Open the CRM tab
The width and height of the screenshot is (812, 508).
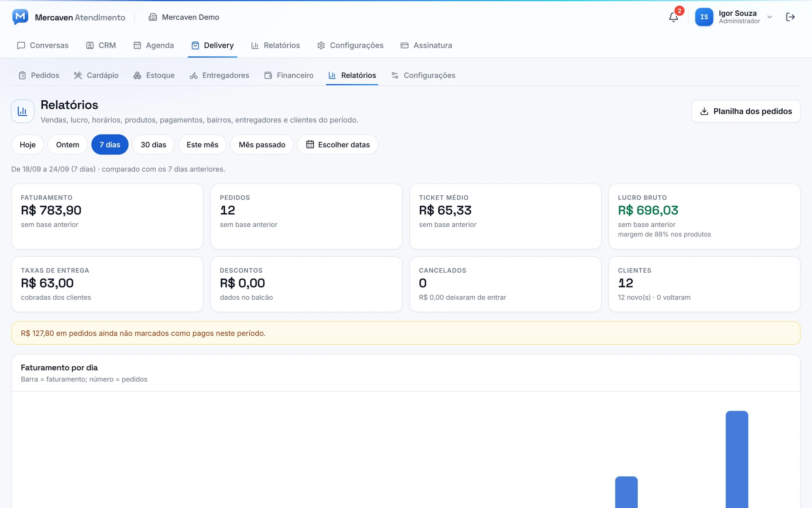[x=101, y=45]
